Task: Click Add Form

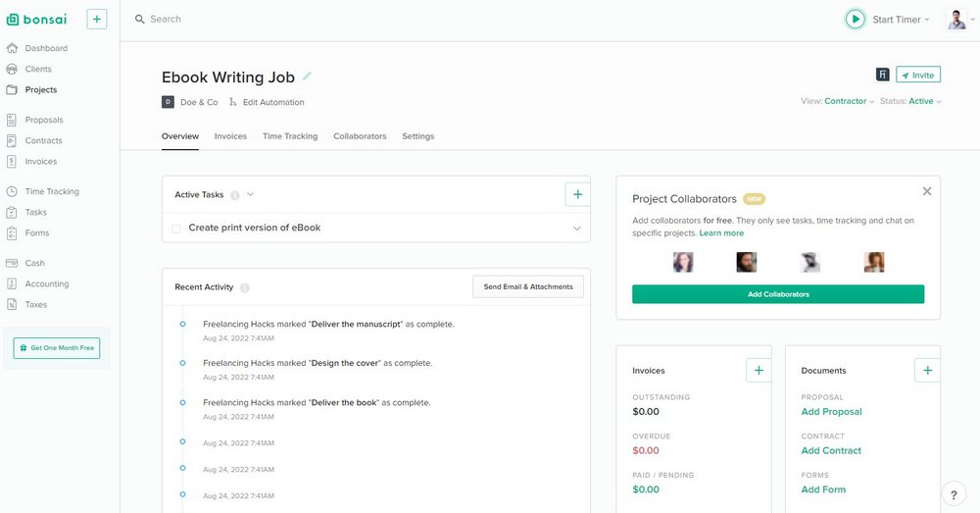Action: coord(823,489)
